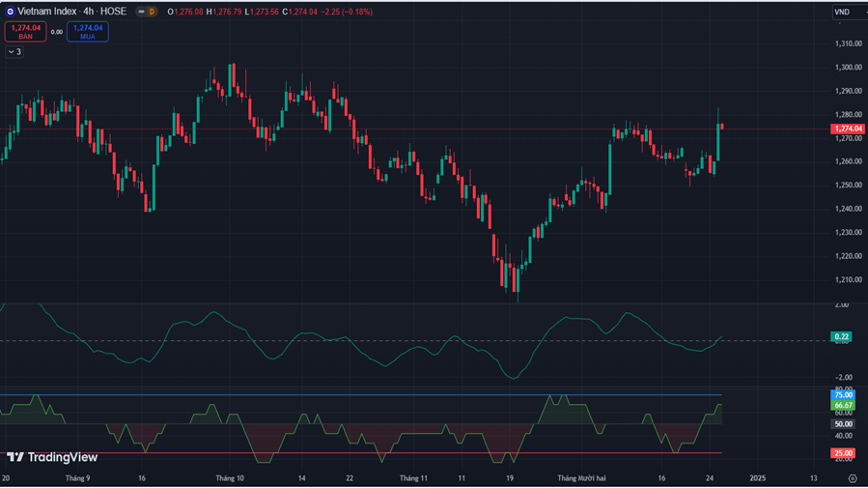868x488 pixels.
Task: Click the blue 75.00 upper band label
Action: click(842, 395)
